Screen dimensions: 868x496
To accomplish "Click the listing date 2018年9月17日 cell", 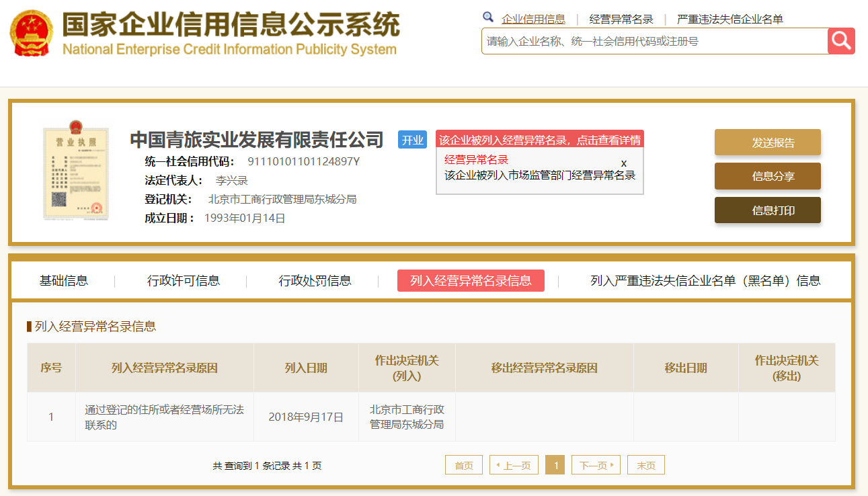I will coord(306,417).
